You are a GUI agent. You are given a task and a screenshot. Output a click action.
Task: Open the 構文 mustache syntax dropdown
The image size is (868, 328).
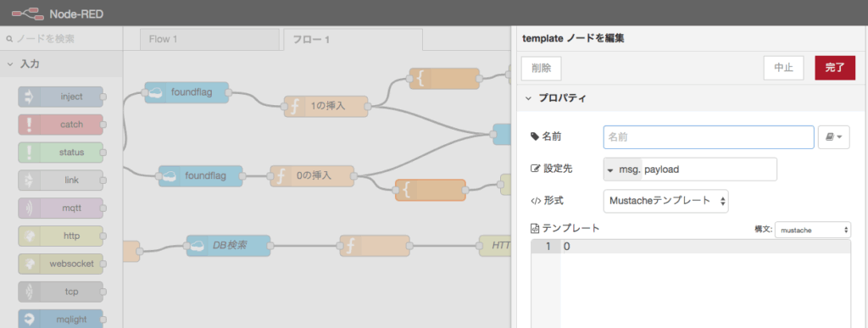point(813,230)
